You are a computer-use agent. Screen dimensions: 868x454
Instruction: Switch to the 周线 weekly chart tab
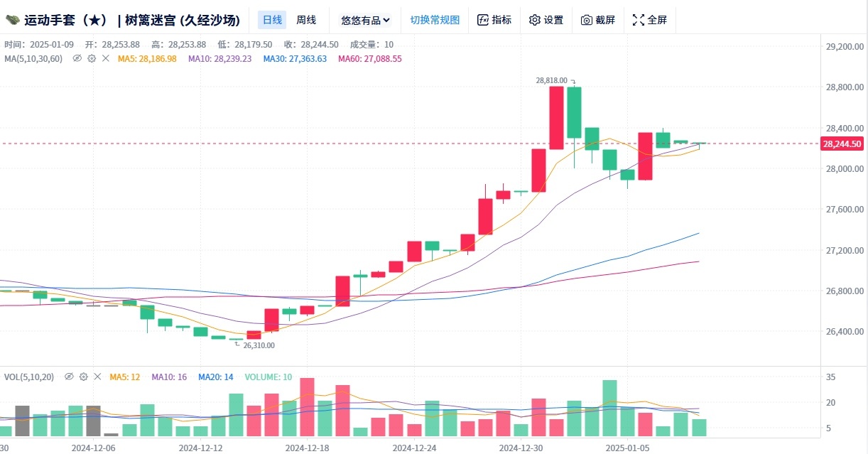[x=306, y=20]
